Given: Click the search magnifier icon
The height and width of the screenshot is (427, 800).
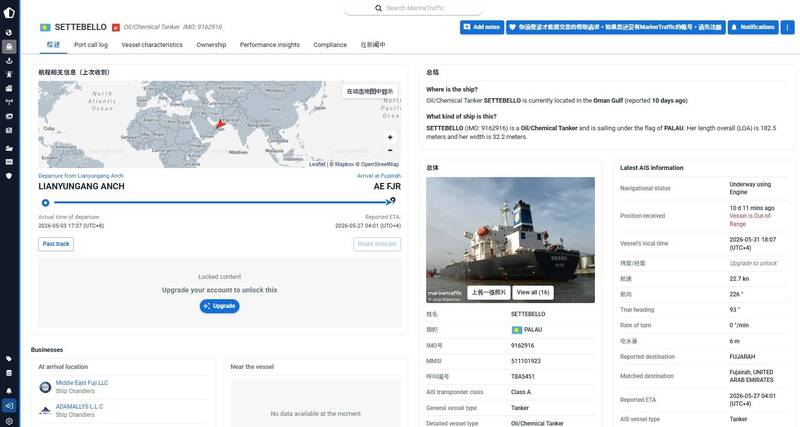Looking at the screenshot, I should pyautogui.click(x=379, y=8).
